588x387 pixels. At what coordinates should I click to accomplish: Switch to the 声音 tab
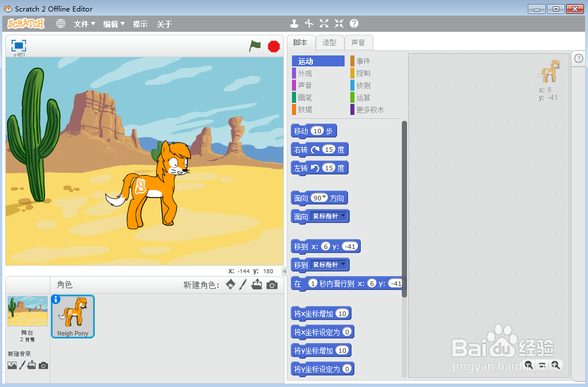[x=358, y=43]
